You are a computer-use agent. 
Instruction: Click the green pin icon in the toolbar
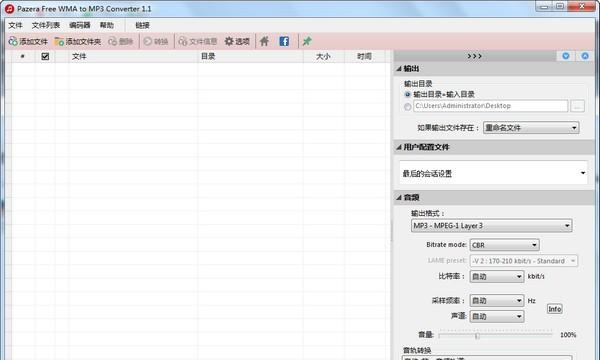(307, 41)
